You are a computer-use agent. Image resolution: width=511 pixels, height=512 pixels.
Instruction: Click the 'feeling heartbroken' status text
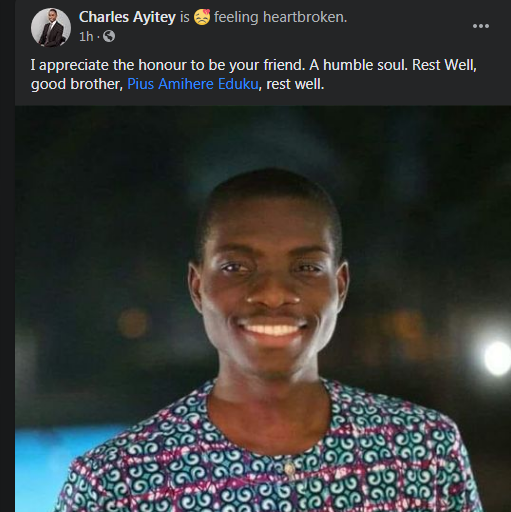coord(280,17)
